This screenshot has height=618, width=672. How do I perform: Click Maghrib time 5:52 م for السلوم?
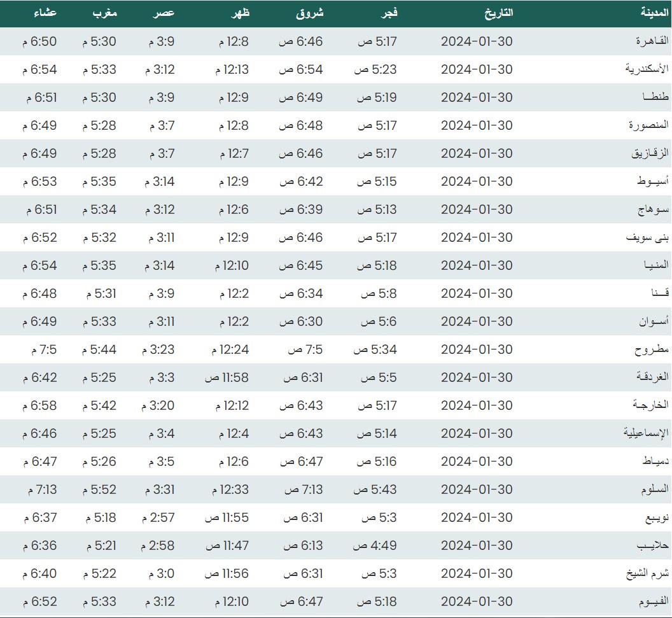tap(99, 489)
